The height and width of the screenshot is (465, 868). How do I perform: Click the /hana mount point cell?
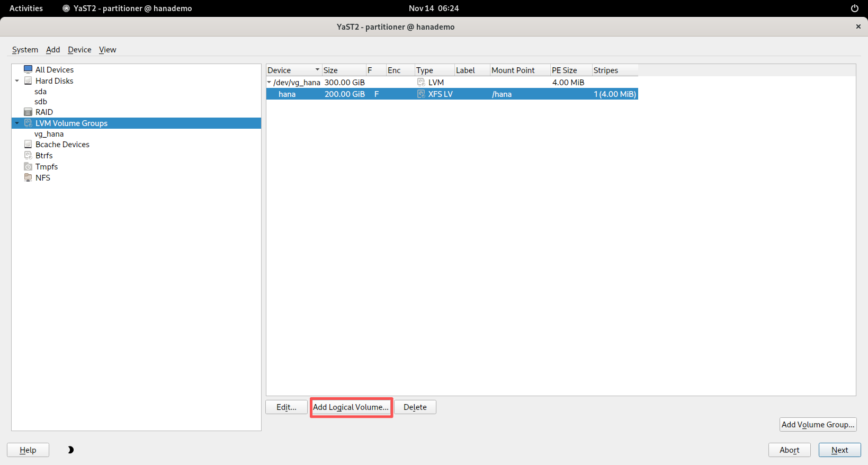coord(502,94)
